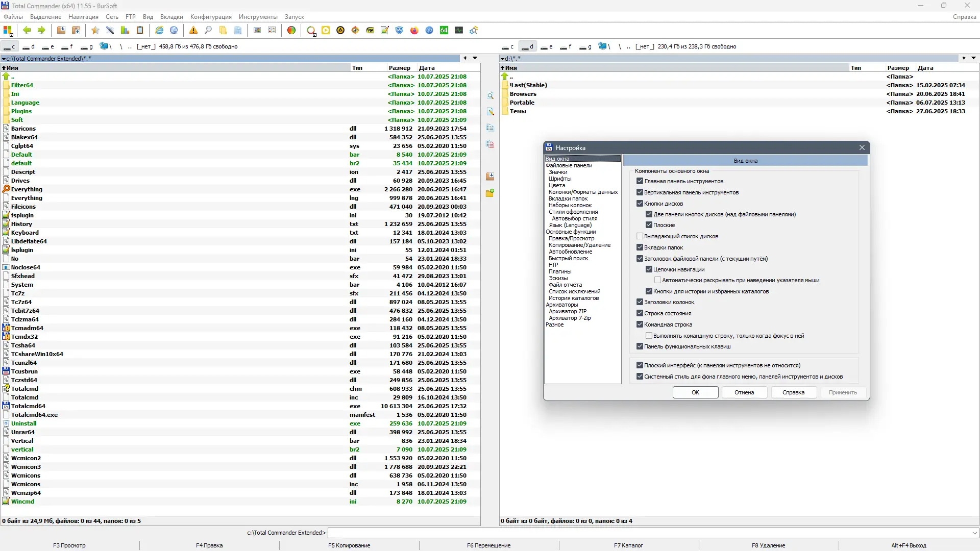Click the magnifier search icon in main toolbar
980x551 pixels.
[208, 31]
